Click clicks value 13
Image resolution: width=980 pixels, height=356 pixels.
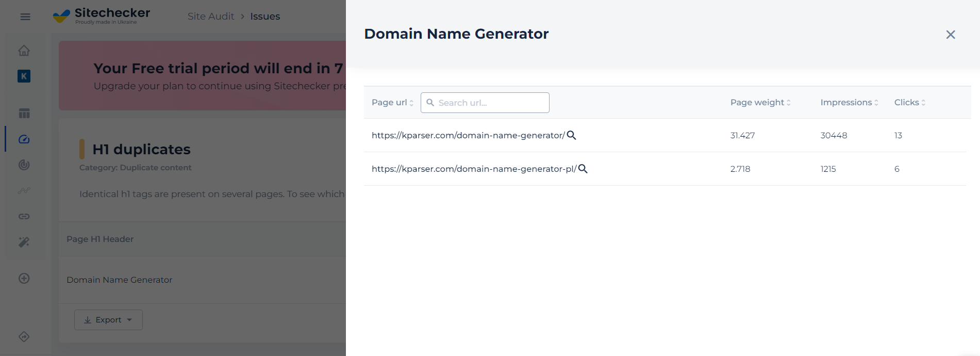(x=898, y=135)
